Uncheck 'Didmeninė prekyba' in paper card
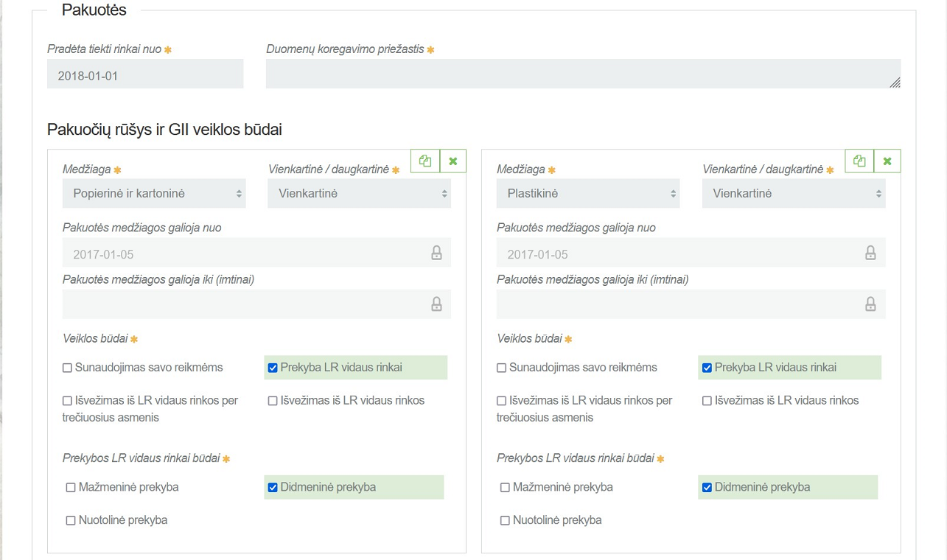The width and height of the screenshot is (947, 560). (x=273, y=487)
